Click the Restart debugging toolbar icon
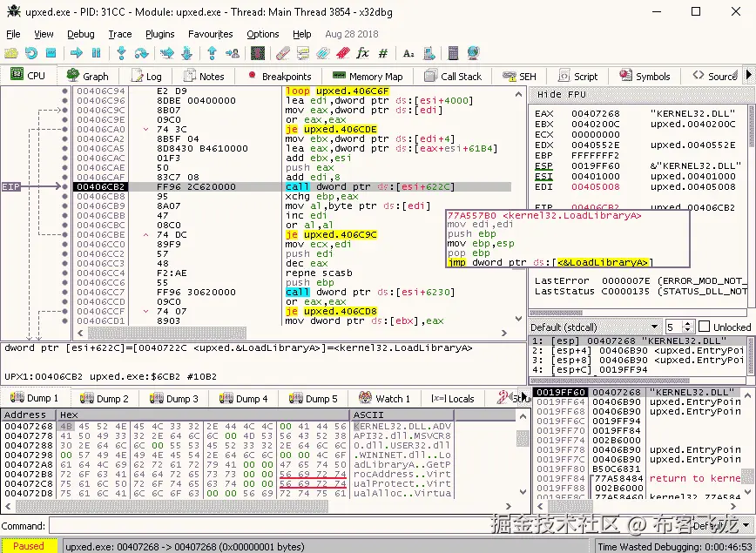This screenshot has height=553, width=756. tap(31, 53)
